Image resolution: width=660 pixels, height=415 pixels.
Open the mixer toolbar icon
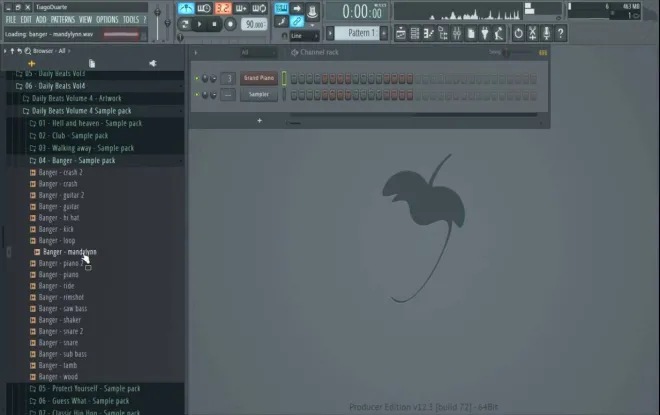coord(457,33)
